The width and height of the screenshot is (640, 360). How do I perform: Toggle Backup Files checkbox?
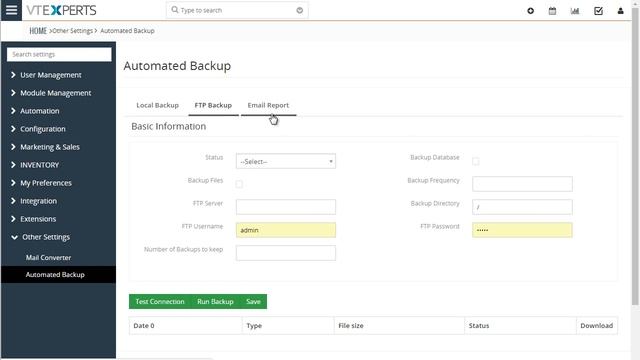(x=239, y=184)
